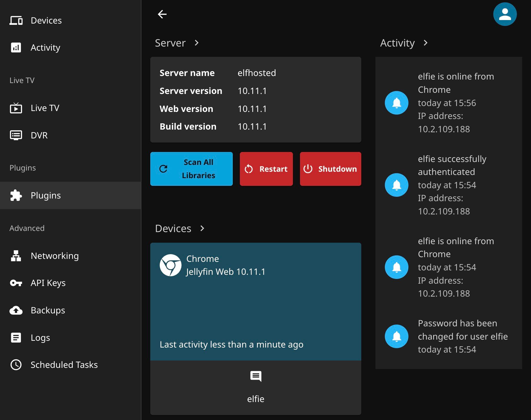
Task: Click the DVR icon in sidebar
Action: pos(16,135)
